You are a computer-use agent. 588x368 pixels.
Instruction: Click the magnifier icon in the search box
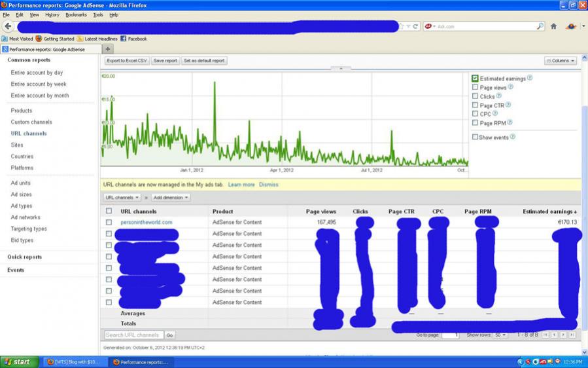(x=540, y=26)
